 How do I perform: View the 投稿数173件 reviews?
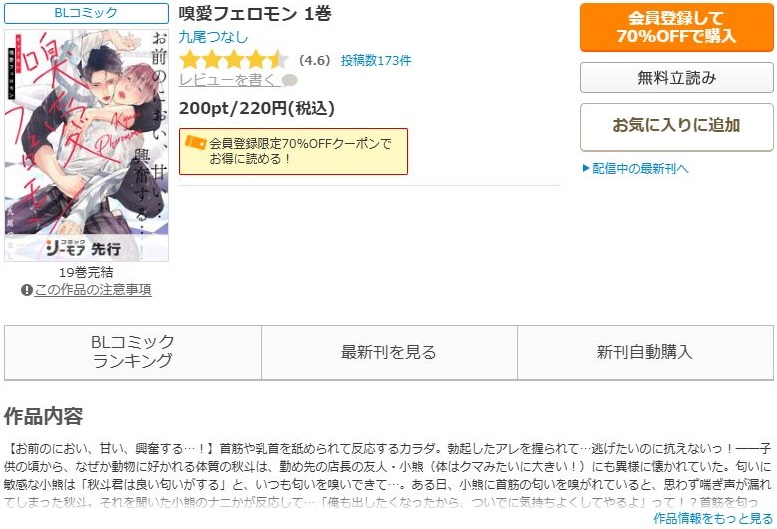pyautogui.click(x=376, y=60)
